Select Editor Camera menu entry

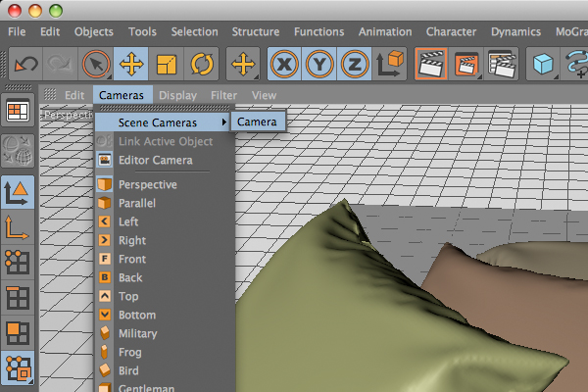(x=165, y=160)
